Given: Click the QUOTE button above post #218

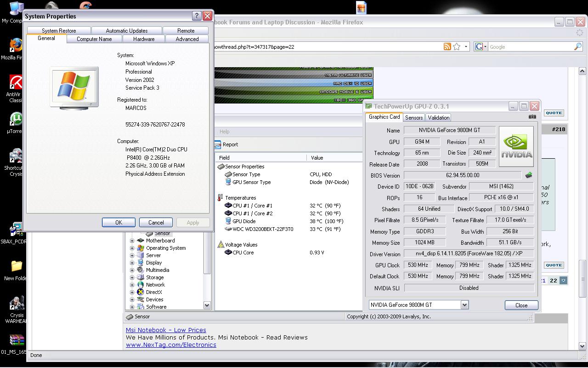Looking at the screenshot, I should tap(554, 113).
